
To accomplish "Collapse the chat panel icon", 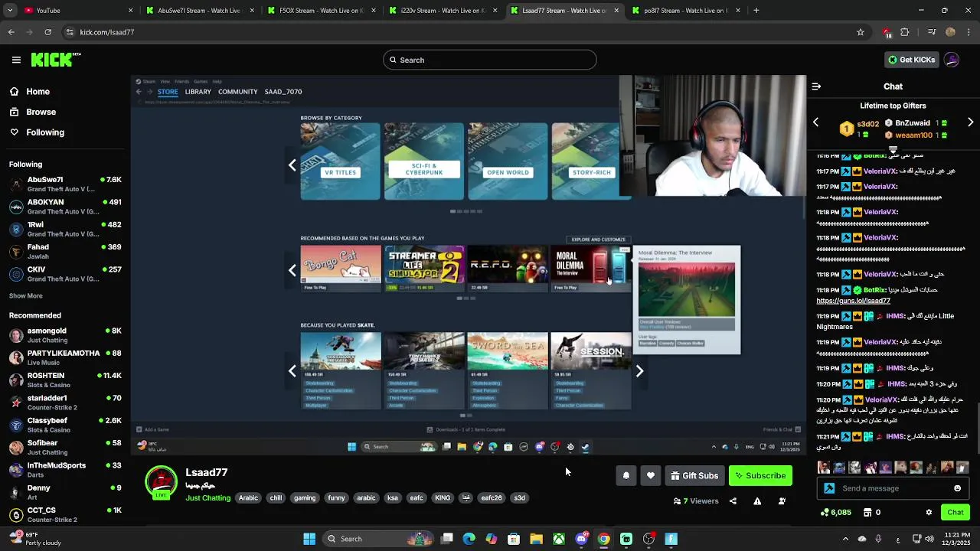I will (816, 86).
